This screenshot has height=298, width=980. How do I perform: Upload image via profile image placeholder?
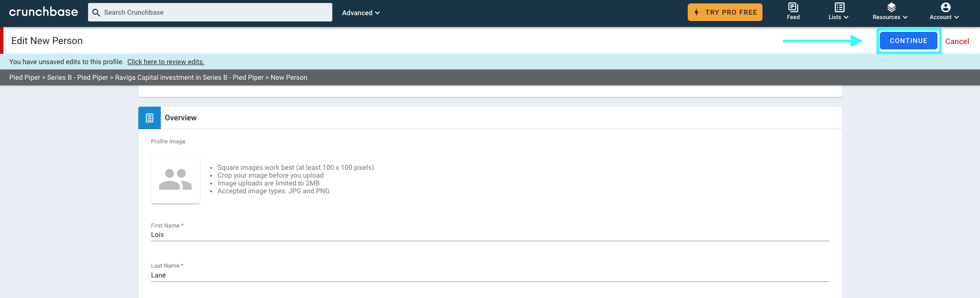[x=175, y=179]
